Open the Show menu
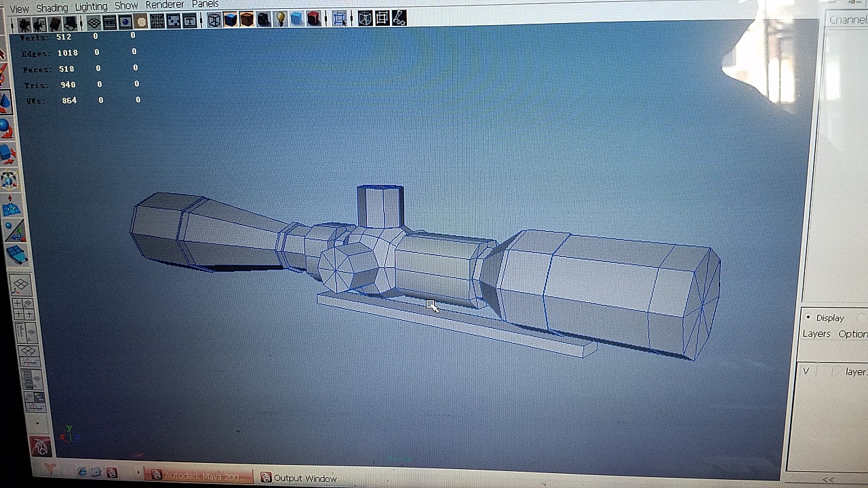This screenshot has width=868, height=488. (126, 5)
